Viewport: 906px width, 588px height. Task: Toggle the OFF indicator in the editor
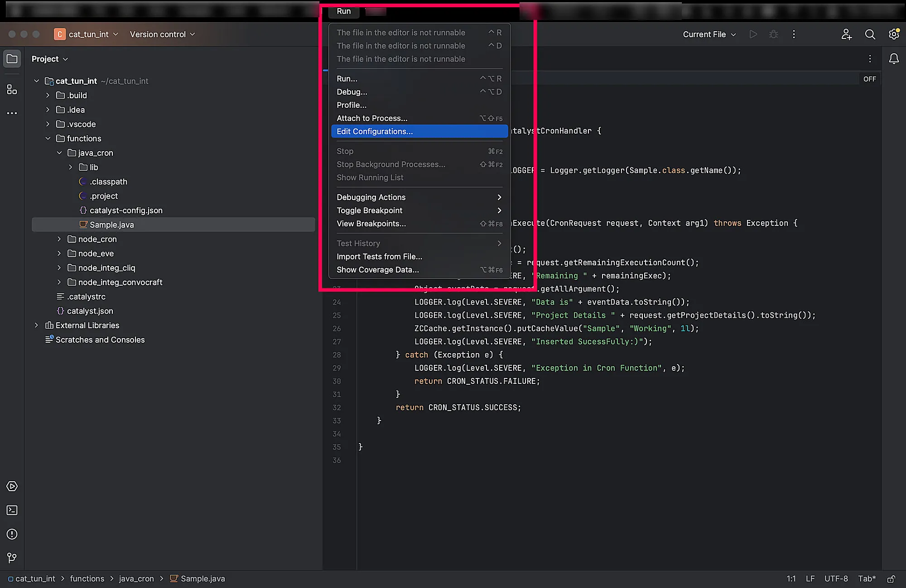coord(869,79)
